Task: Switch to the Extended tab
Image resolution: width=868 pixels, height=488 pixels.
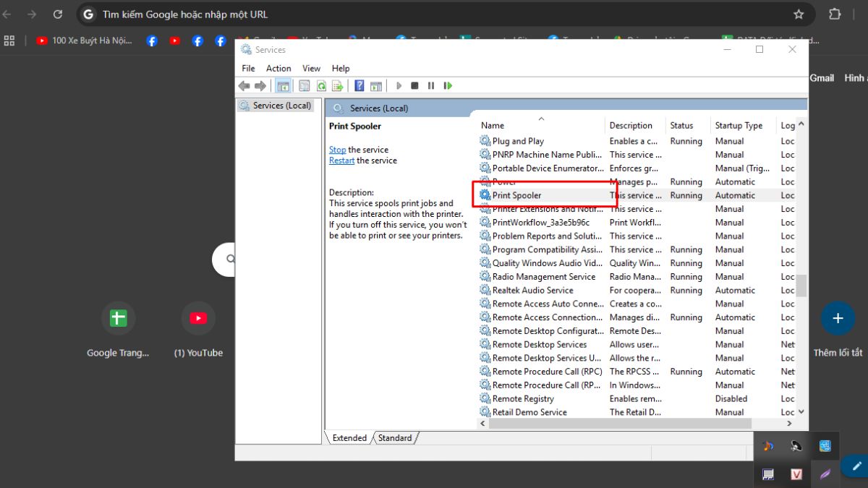Action: point(349,437)
